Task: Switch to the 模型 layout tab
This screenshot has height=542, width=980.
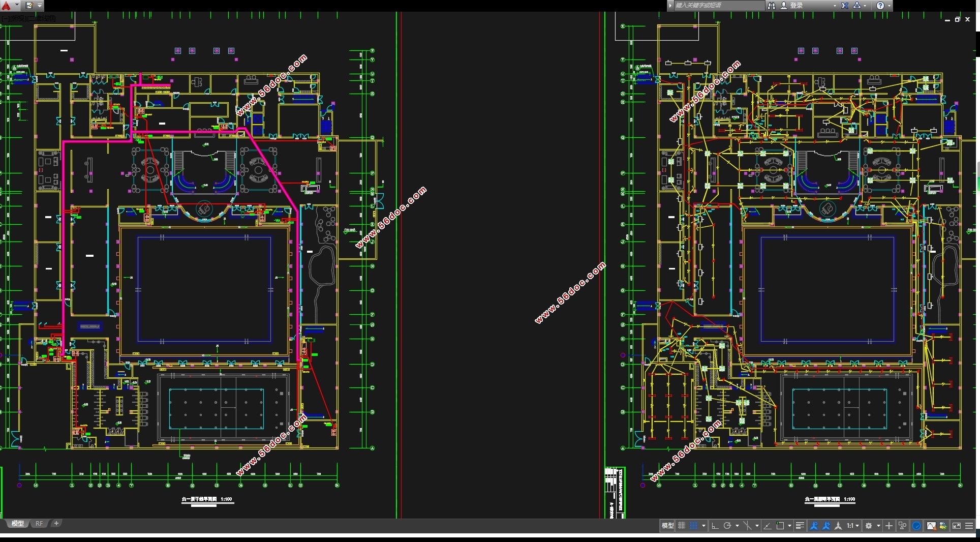Action: pos(18,523)
